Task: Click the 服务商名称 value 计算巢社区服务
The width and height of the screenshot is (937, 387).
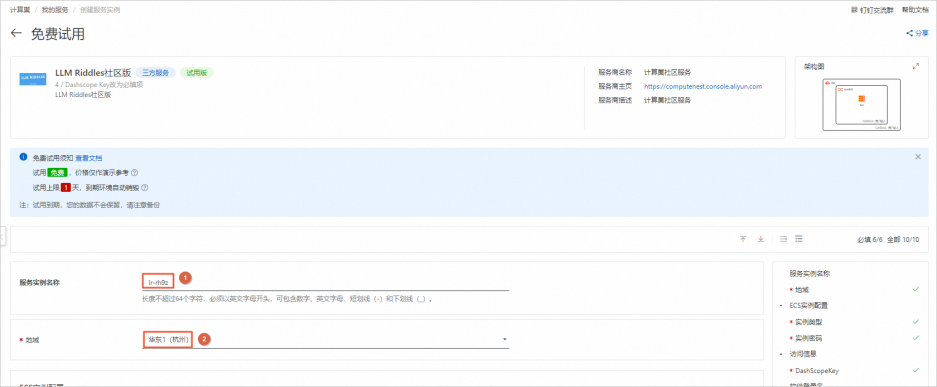Action: click(667, 72)
